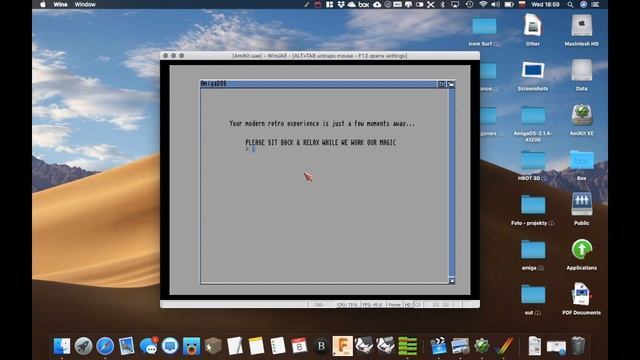Show the Wed 18:59 clock menu
Image resolution: width=640 pixels, height=360 pixels.
(x=545, y=4)
